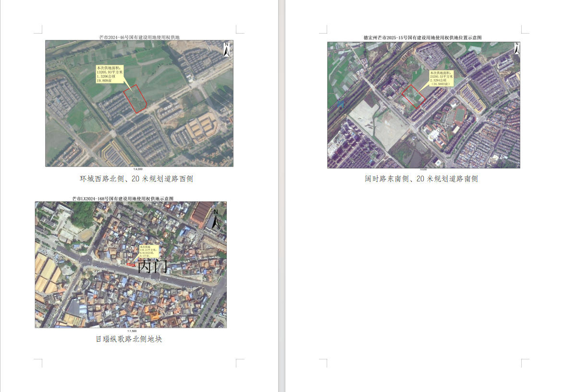Click the 1:4,000 scale text under the top-left map
The height and width of the screenshot is (392, 563).
(138, 169)
